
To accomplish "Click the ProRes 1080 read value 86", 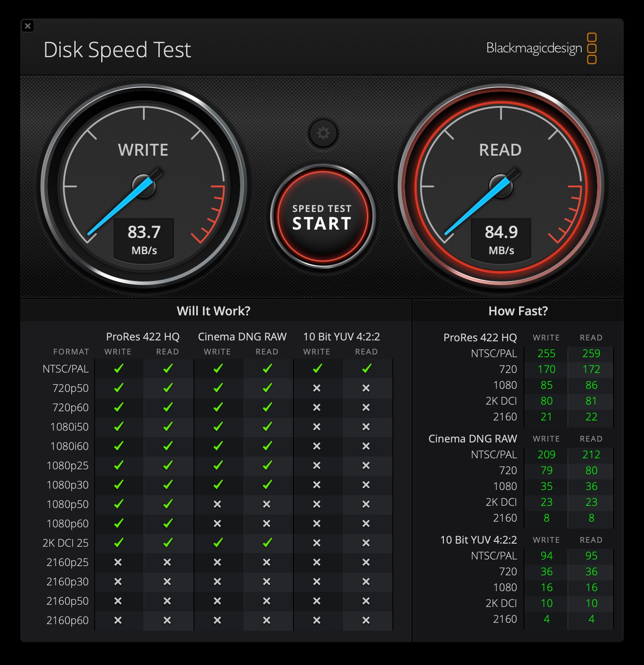I will click(591, 385).
